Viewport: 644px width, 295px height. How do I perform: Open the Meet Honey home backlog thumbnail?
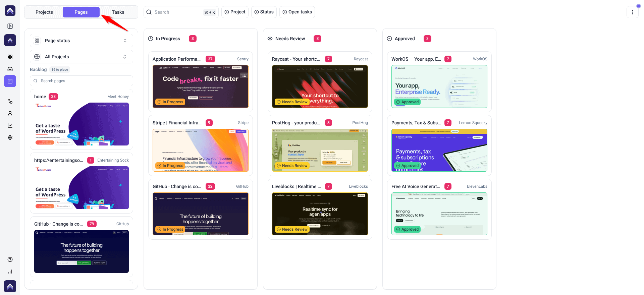tap(82, 124)
